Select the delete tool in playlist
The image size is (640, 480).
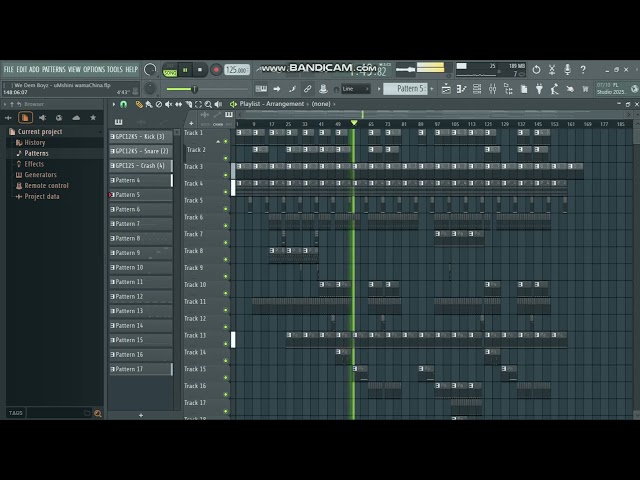coord(159,104)
